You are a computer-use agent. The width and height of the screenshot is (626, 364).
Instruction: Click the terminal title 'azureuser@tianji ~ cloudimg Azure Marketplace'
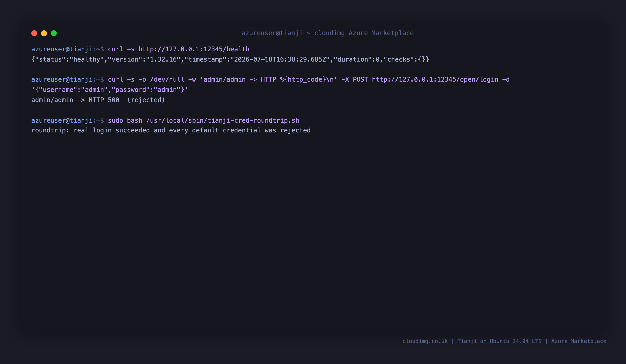point(327,33)
